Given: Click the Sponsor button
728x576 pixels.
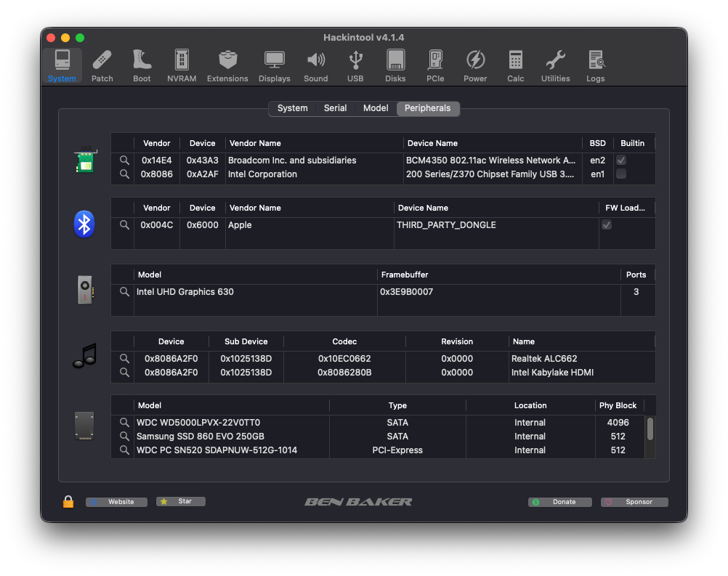Looking at the screenshot, I should (x=634, y=502).
